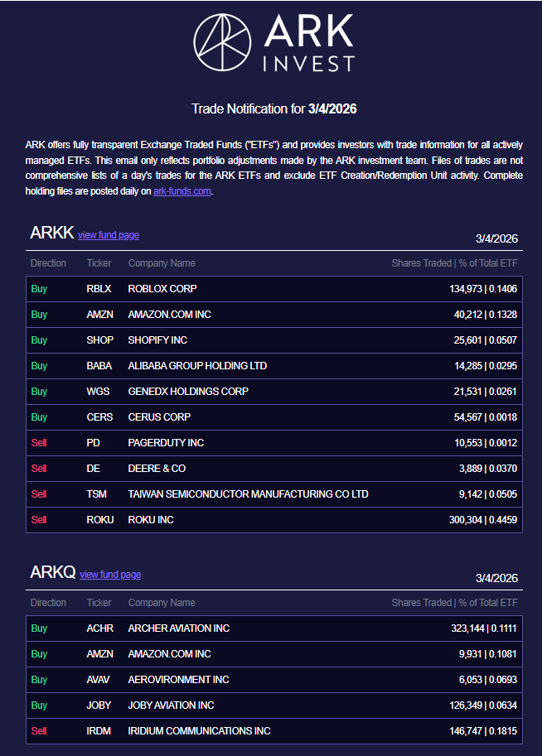Click the value 126,349 | 0.0634

[483, 705]
